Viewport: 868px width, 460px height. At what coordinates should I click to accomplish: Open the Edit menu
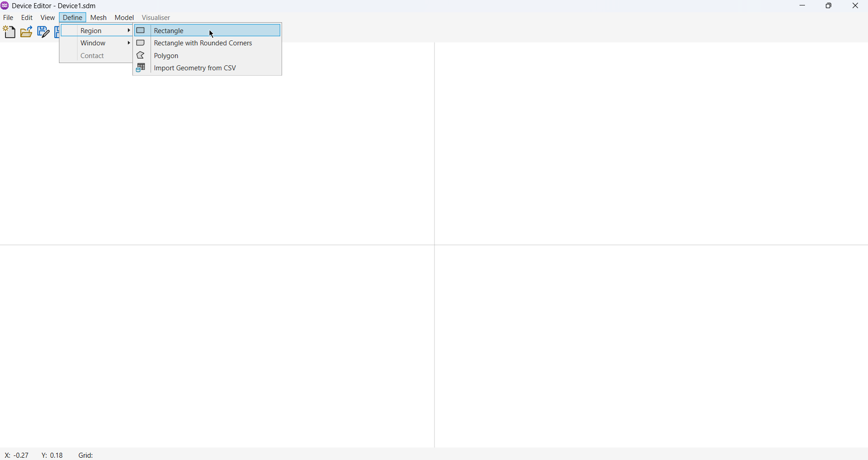pos(27,18)
